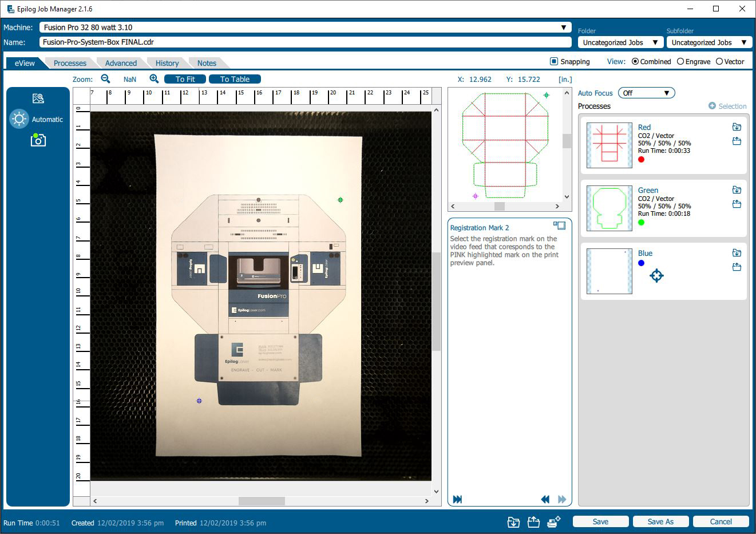The width and height of the screenshot is (756, 534).
Task: Click the Blue process registration crosshair icon
Action: pyautogui.click(x=656, y=276)
